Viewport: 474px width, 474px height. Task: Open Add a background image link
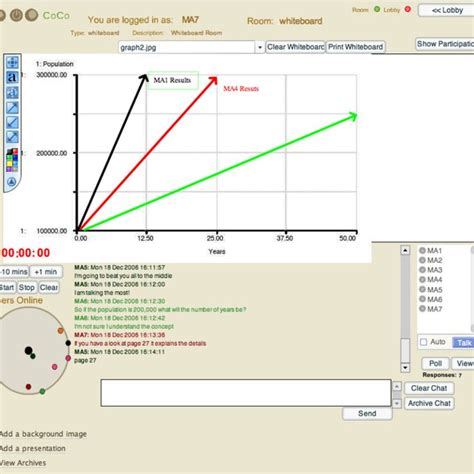(43, 434)
